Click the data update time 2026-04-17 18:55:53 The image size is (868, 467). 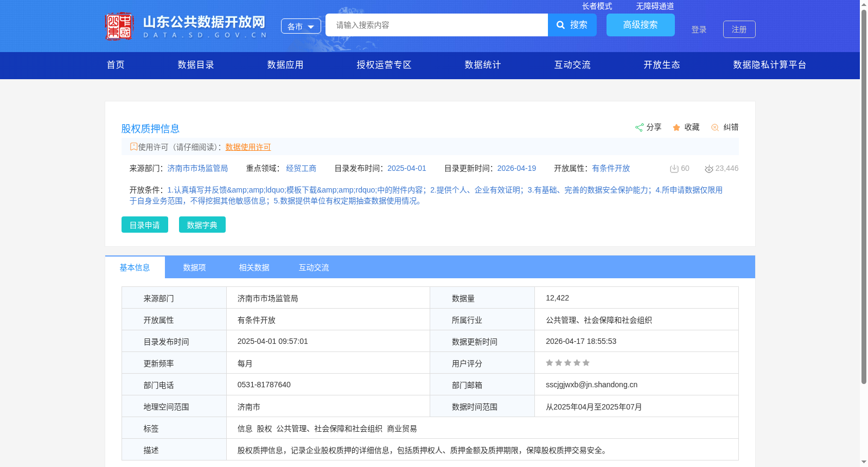pos(581,341)
